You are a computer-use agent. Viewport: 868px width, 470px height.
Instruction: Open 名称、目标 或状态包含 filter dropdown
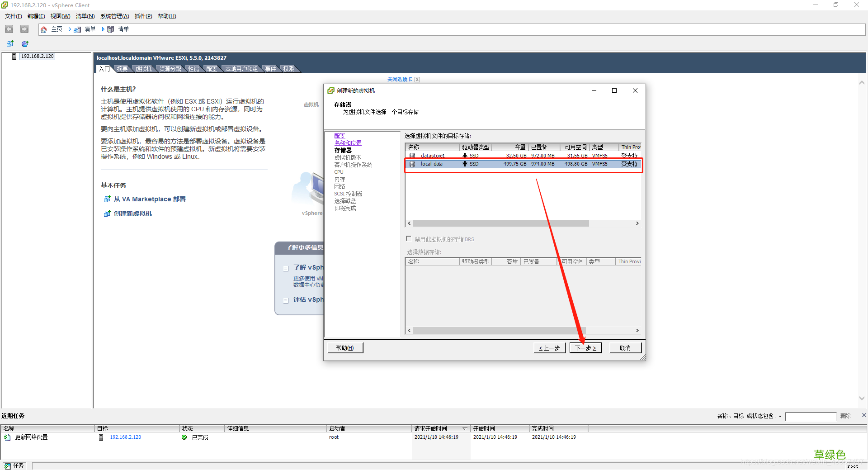(780, 417)
